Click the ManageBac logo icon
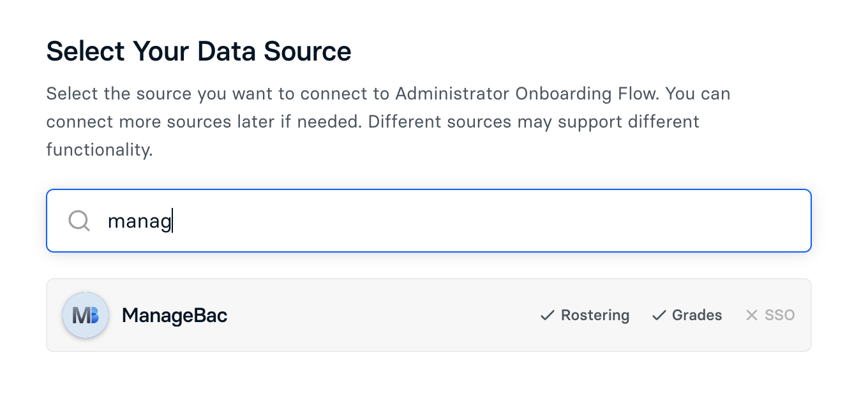This screenshot has width=868, height=412. coord(86,315)
